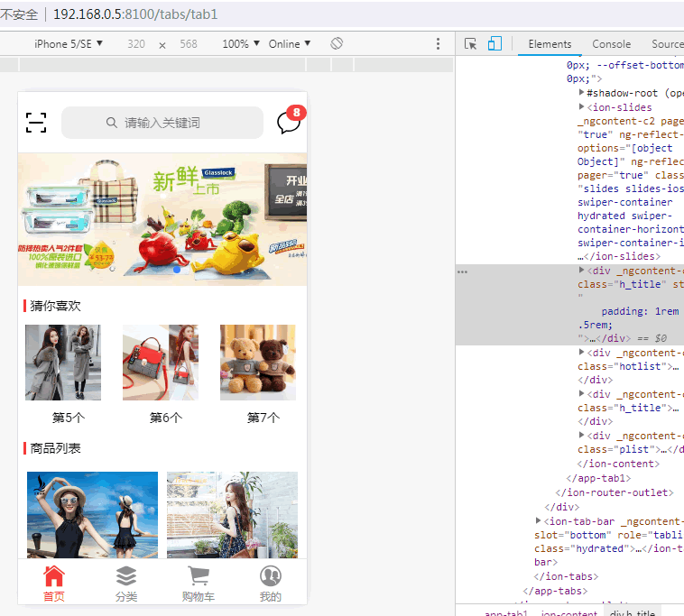Open the iPhone 5/SE device dropdown

tap(69, 43)
